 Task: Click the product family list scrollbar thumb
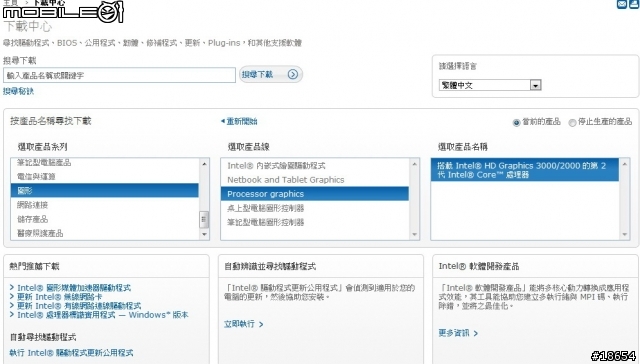pos(204,220)
